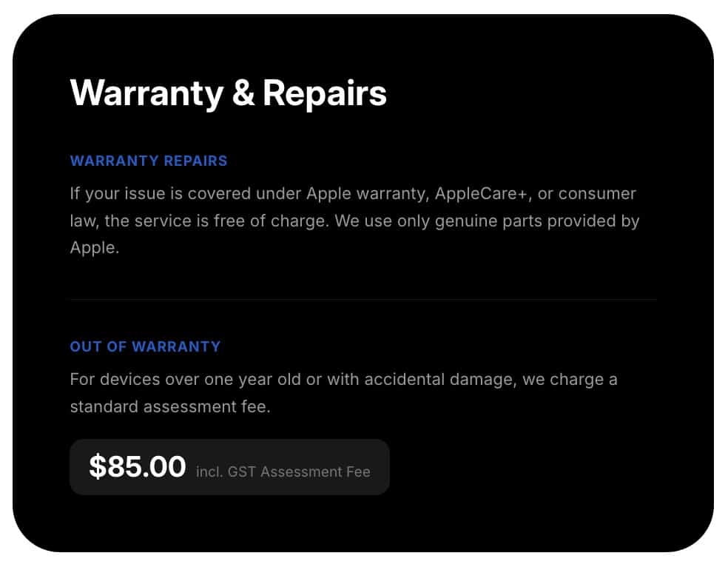This screenshot has width=728, height=567.
Task: Click the word "Repairs" in the main heading
Action: [324, 94]
